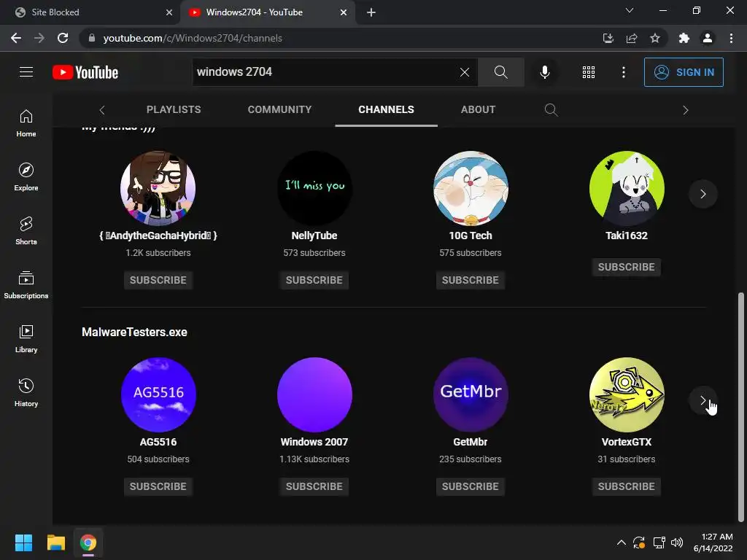
Task: Subscribe to Taki1632
Action: tap(627, 267)
